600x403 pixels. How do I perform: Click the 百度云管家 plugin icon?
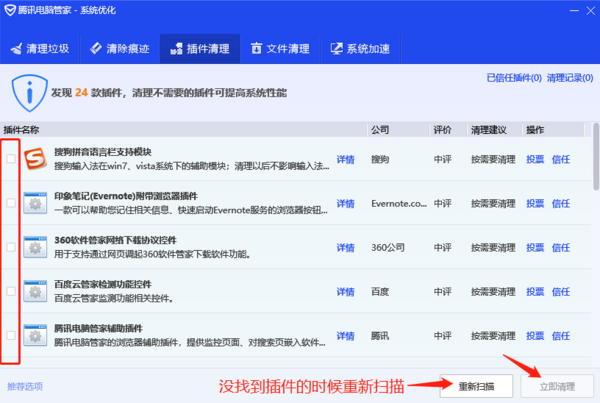[x=36, y=291]
